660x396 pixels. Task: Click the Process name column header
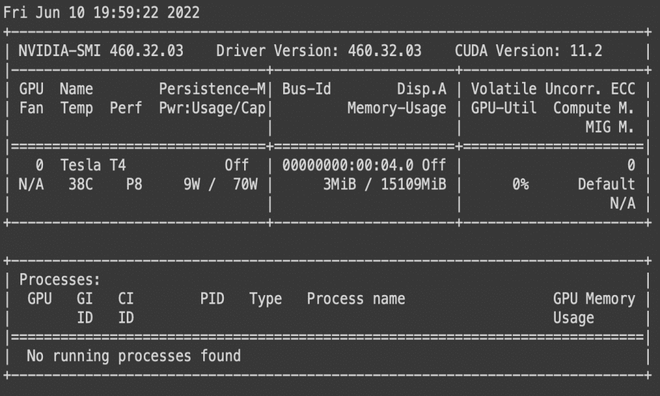pyautogui.click(x=356, y=299)
